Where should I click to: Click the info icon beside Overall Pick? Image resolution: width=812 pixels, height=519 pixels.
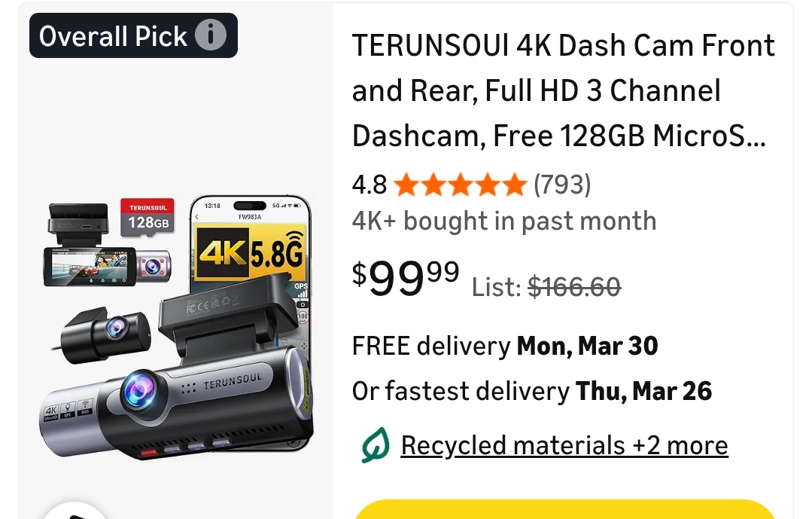tap(211, 35)
